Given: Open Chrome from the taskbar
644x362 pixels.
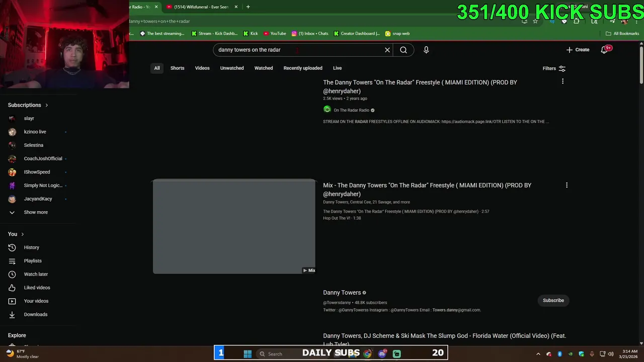Looking at the screenshot, I should click(x=367, y=354).
